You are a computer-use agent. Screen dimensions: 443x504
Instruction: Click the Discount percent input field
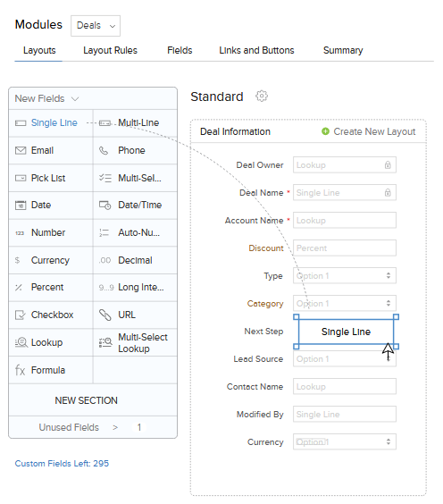[x=345, y=248]
